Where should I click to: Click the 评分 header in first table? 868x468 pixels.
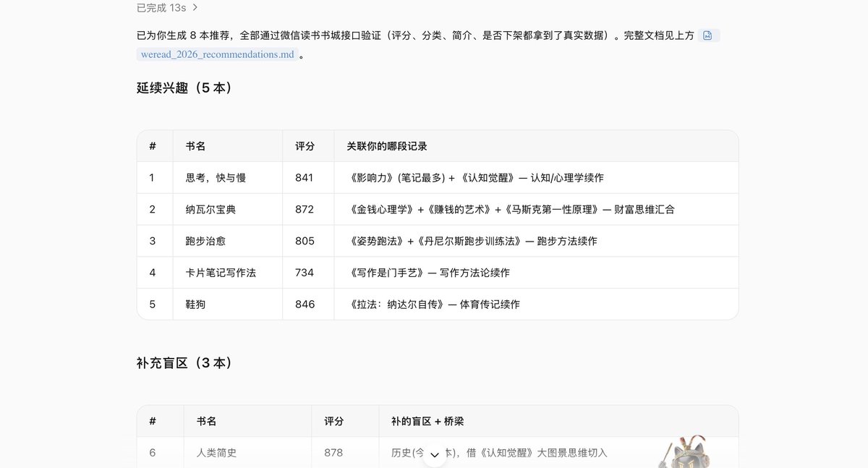click(x=305, y=146)
